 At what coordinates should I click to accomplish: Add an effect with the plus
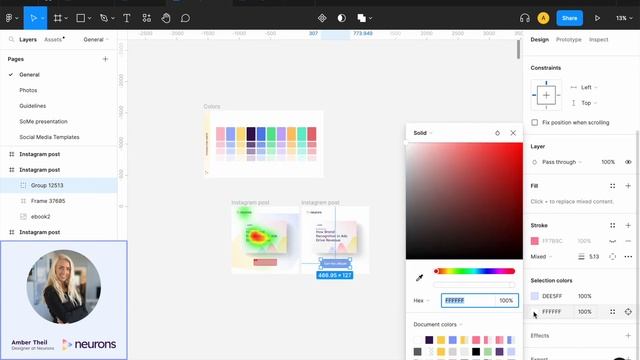pos(628,336)
